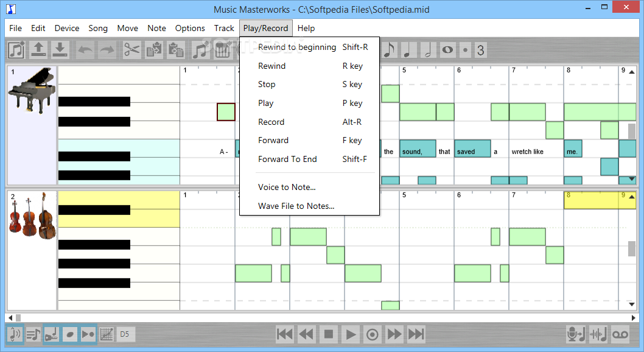Click the D5 note indicator box
The image size is (644, 352).
click(125, 334)
